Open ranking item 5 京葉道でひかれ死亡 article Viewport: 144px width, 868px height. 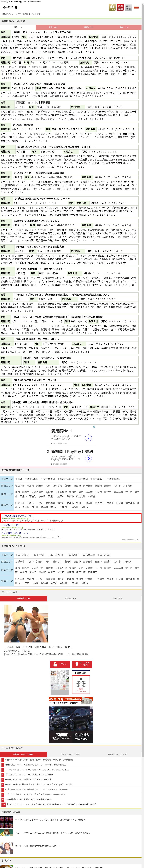click(x=28, y=779)
